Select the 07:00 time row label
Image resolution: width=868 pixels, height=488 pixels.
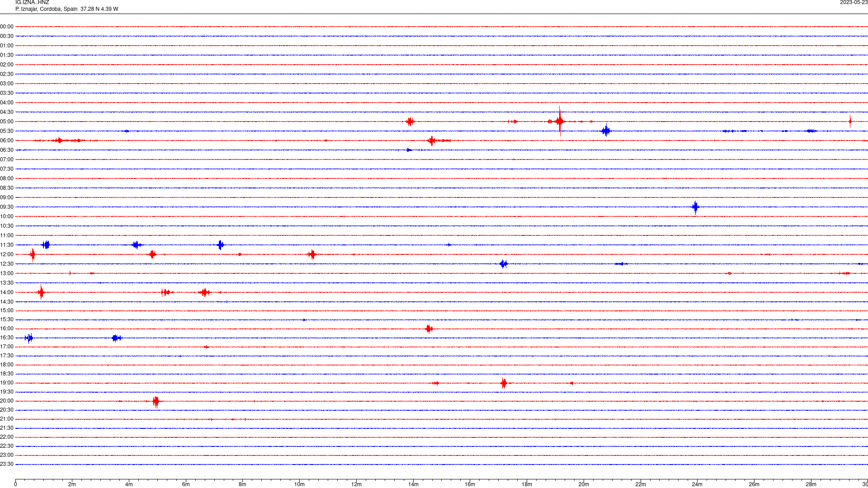[x=7, y=160]
